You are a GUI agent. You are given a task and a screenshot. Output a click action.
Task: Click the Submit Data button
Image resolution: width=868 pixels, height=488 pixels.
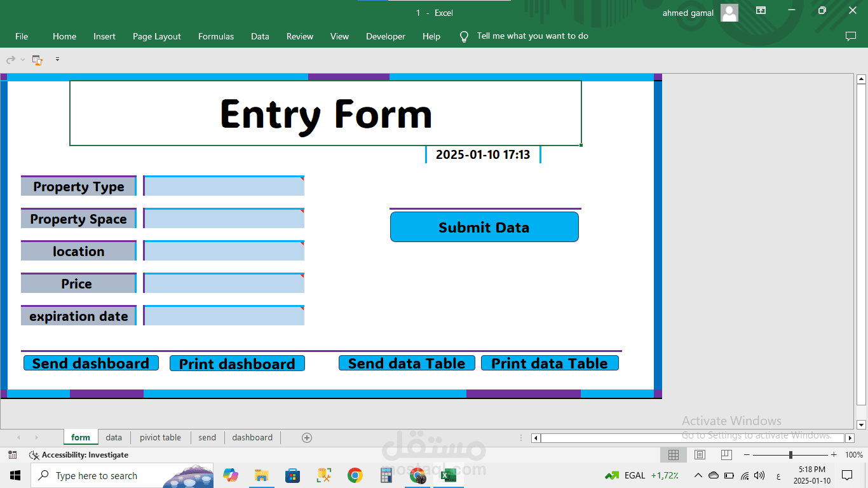pos(484,227)
